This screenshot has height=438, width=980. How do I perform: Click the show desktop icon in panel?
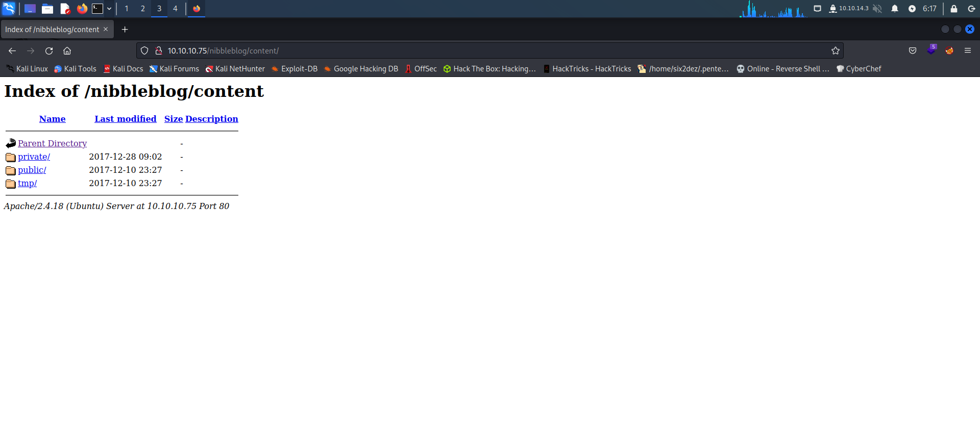tap(30, 9)
